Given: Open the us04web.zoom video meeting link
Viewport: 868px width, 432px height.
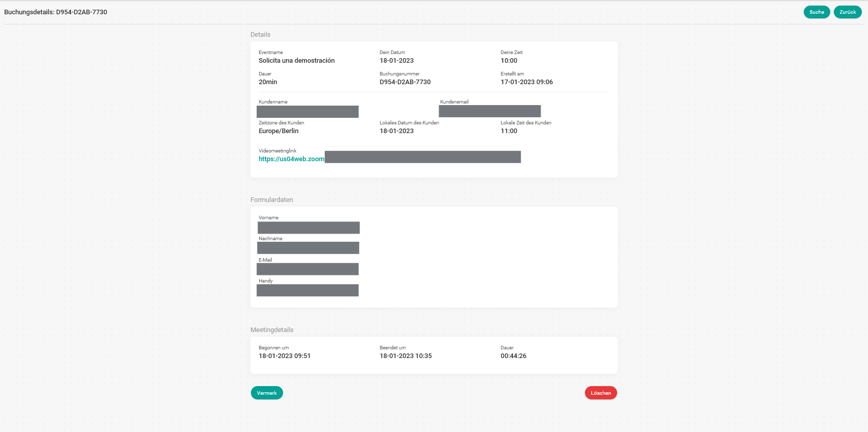Looking at the screenshot, I should point(291,159).
